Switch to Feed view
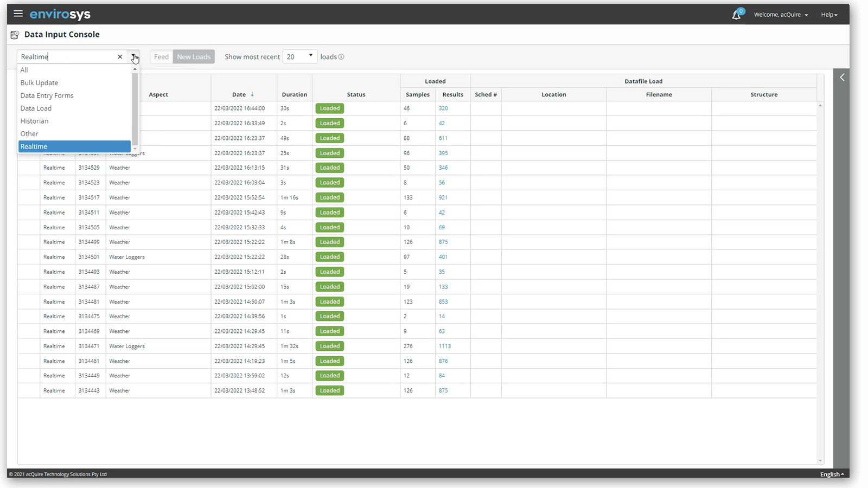 (161, 57)
